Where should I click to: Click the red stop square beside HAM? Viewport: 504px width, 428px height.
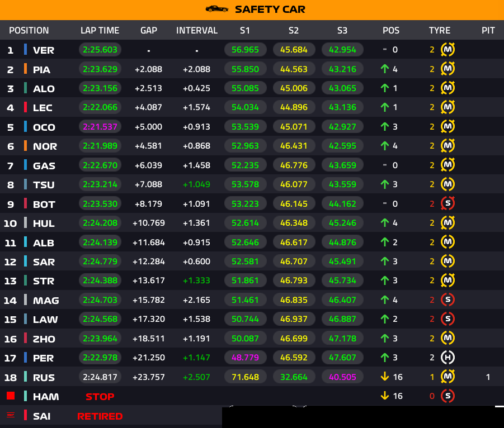(x=11, y=396)
